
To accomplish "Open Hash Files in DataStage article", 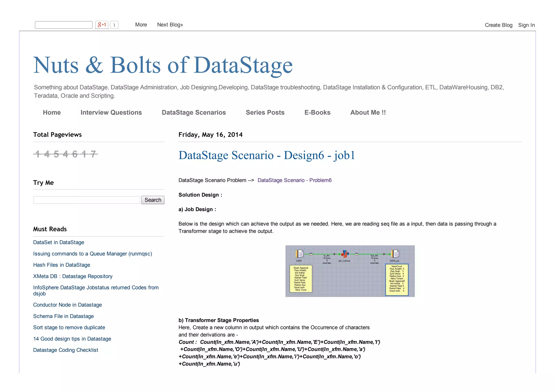I will tap(62, 265).
